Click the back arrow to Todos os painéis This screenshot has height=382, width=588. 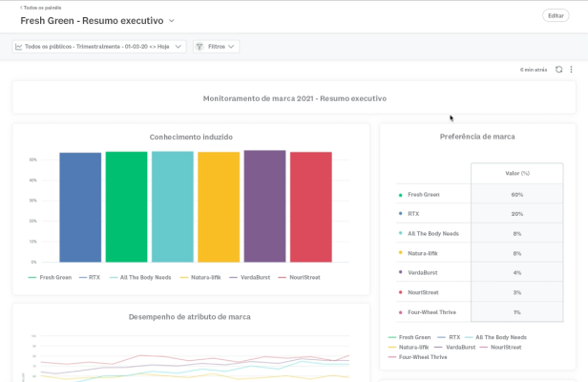click(21, 8)
